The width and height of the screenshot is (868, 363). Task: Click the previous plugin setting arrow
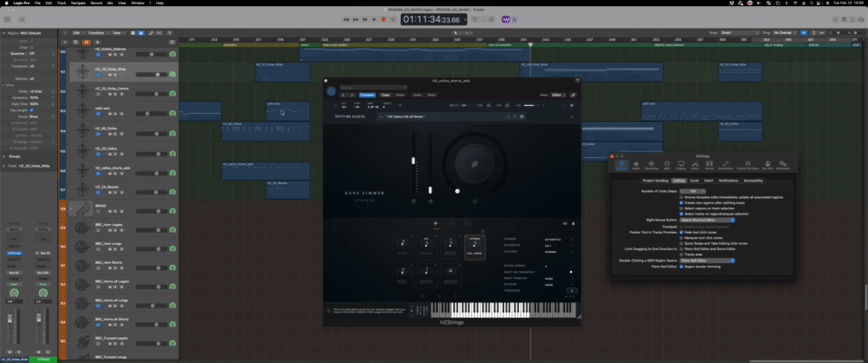point(343,95)
